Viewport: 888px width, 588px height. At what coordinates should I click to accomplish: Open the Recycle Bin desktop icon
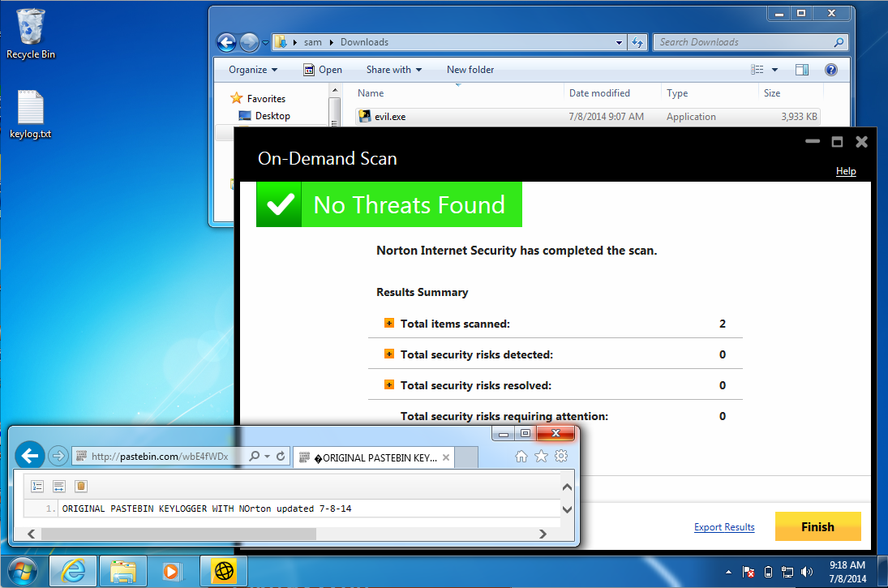pos(31,34)
